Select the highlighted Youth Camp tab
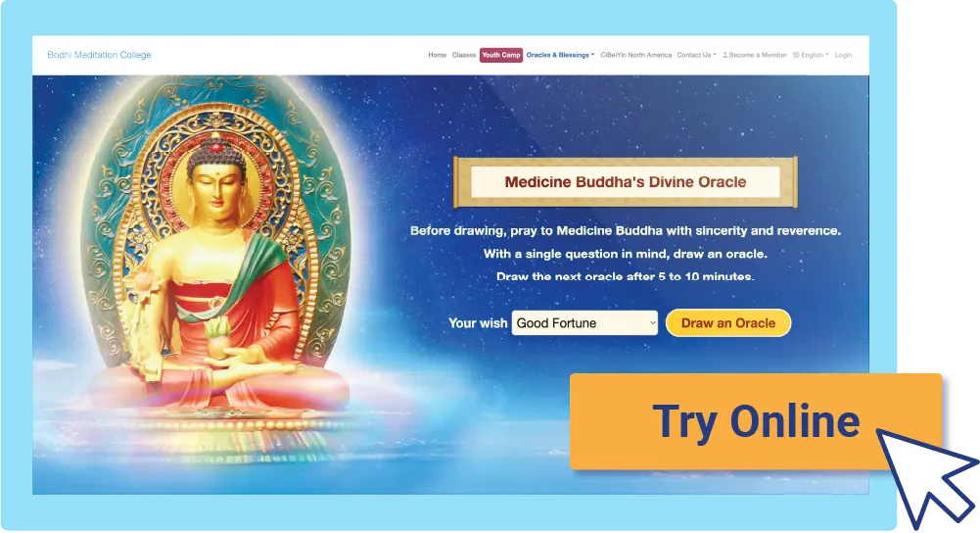 (x=501, y=55)
